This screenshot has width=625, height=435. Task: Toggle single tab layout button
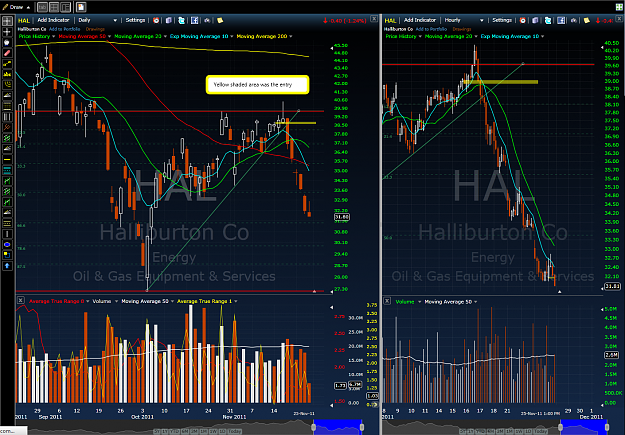click(42, 7)
